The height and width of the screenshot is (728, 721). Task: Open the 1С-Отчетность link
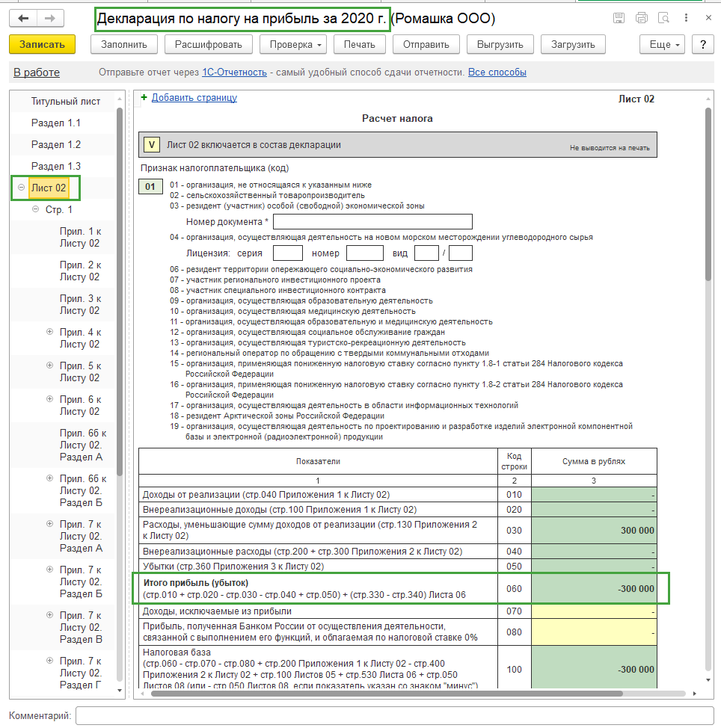coord(234,73)
